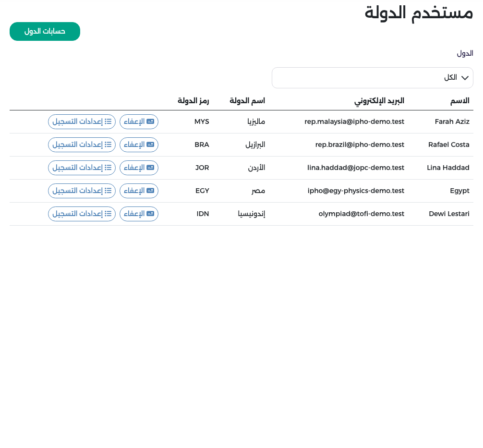Open إعدادات التسجيل for Egypt row
Viewport: 483px width, 448px height.
point(82,191)
